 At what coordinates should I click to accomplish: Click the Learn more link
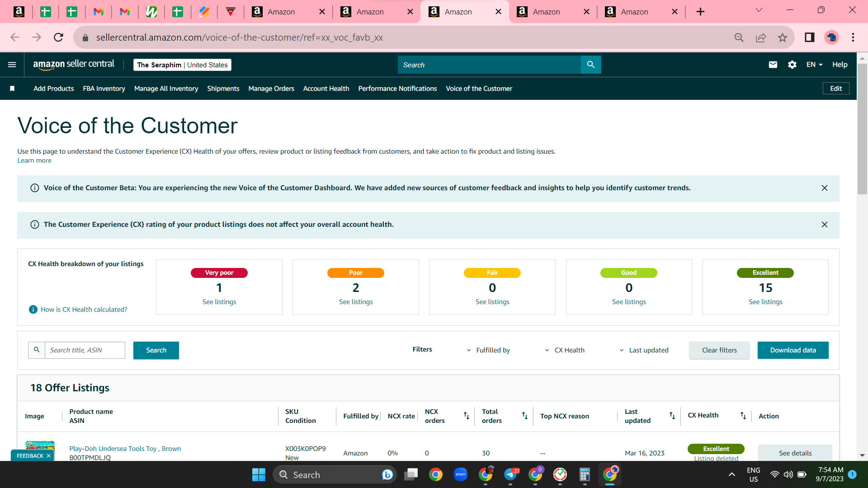coord(34,160)
